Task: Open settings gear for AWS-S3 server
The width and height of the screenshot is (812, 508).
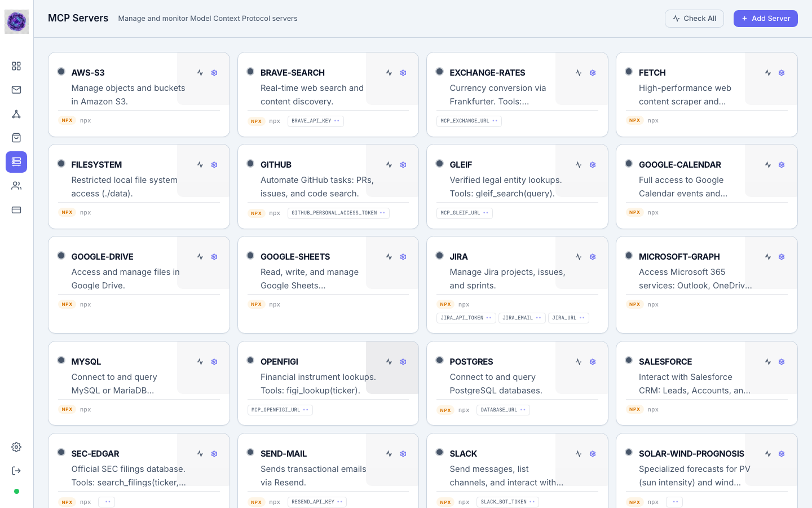Action: [214, 73]
